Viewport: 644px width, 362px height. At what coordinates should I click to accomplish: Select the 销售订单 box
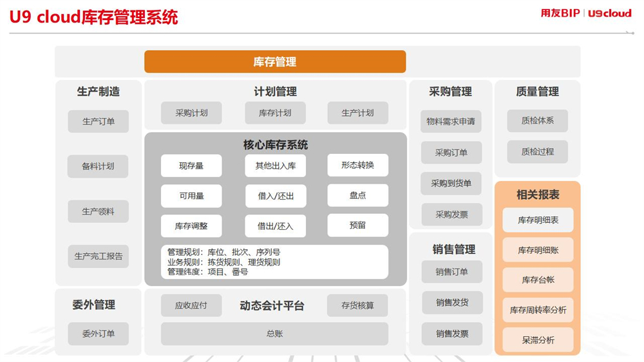[452, 272]
